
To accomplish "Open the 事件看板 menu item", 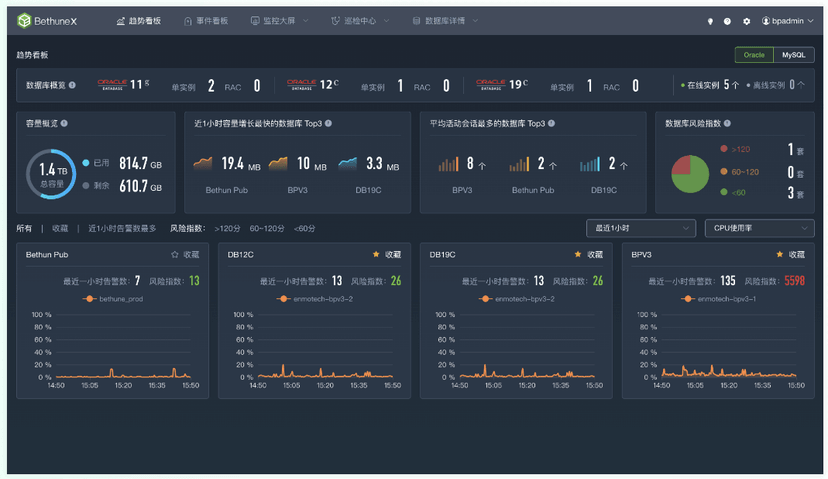I will tap(206, 21).
